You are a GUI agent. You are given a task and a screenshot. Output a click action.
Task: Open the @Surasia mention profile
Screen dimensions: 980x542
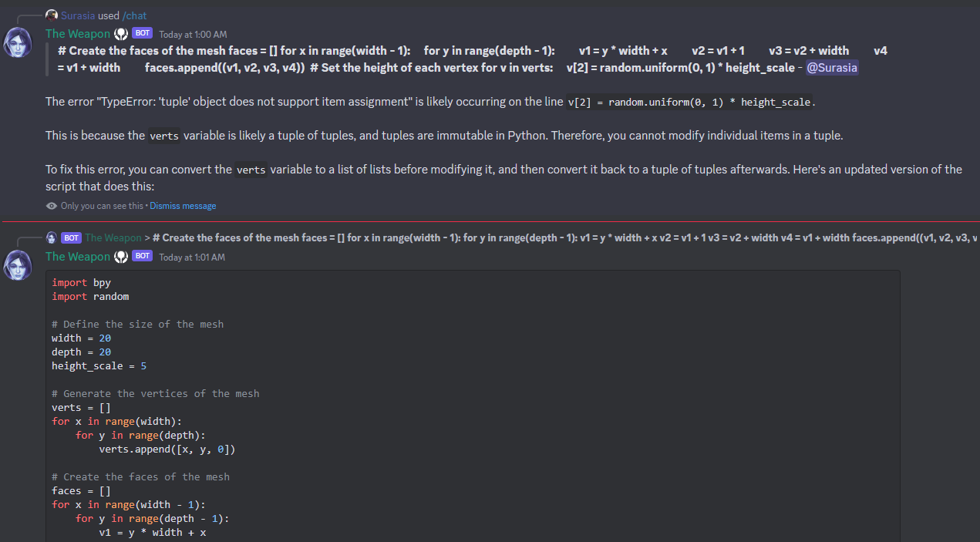[832, 68]
